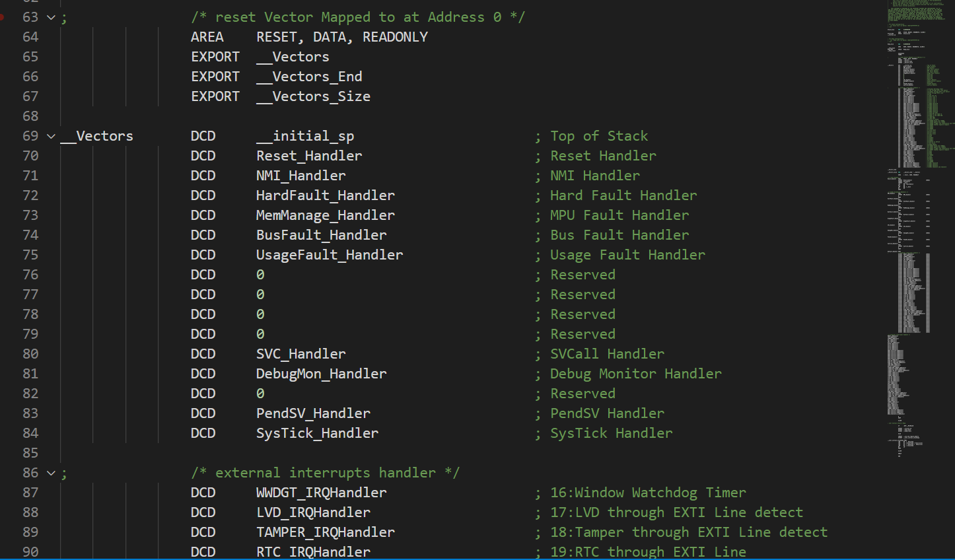Place cursor on Reset_Handler symbol
The width and height of the screenshot is (955, 560).
tap(309, 156)
